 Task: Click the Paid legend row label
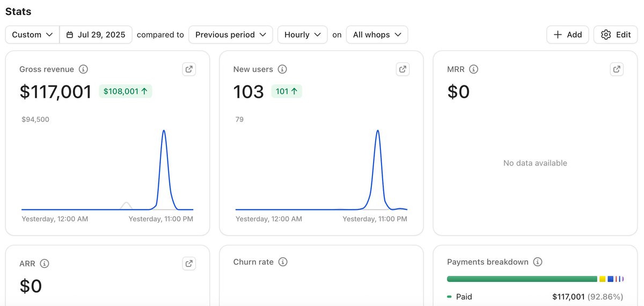click(x=464, y=296)
